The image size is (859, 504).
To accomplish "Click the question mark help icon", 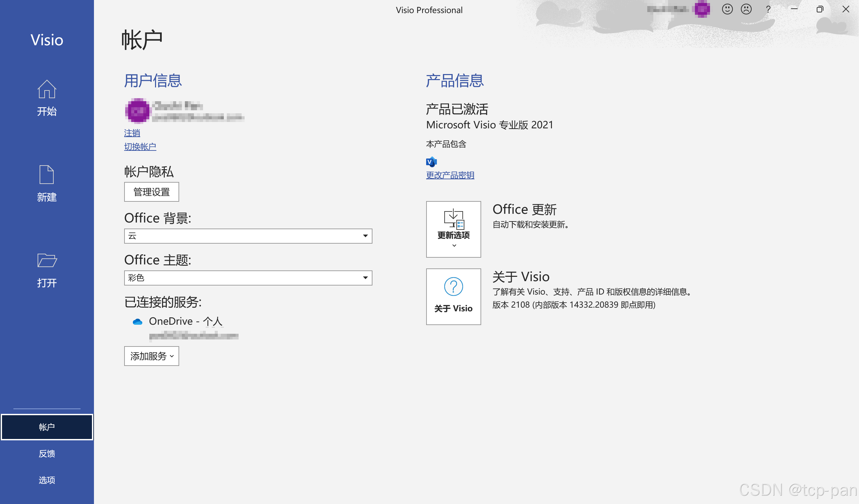I will point(768,9).
